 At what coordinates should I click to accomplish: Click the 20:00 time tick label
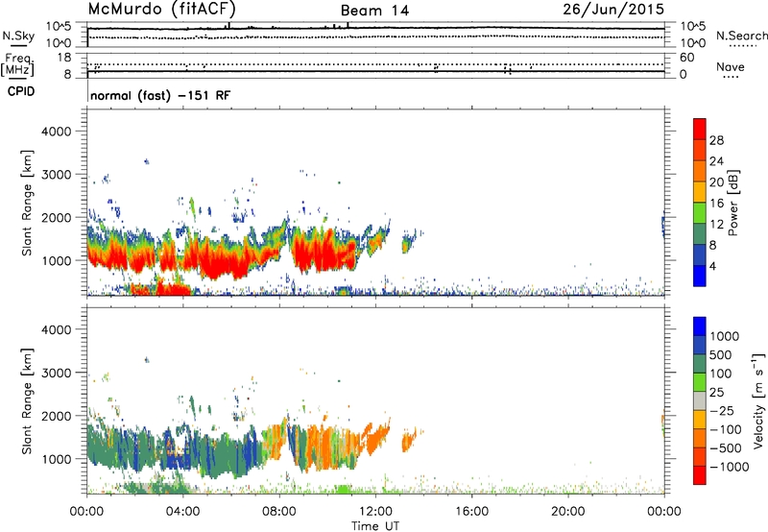567,512
